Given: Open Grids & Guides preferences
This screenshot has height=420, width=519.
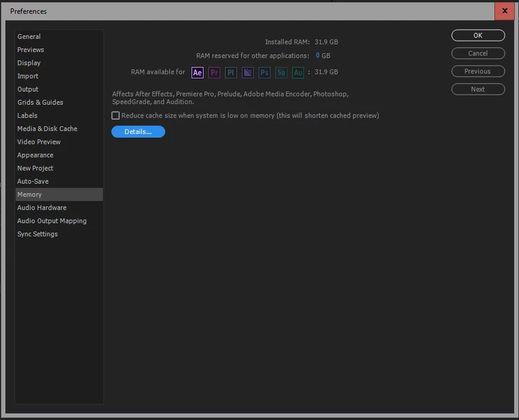Looking at the screenshot, I should click(x=59, y=102).
